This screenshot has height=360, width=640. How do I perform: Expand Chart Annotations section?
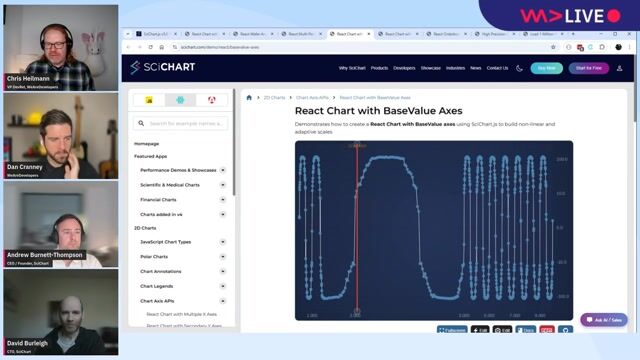tap(223, 271)
